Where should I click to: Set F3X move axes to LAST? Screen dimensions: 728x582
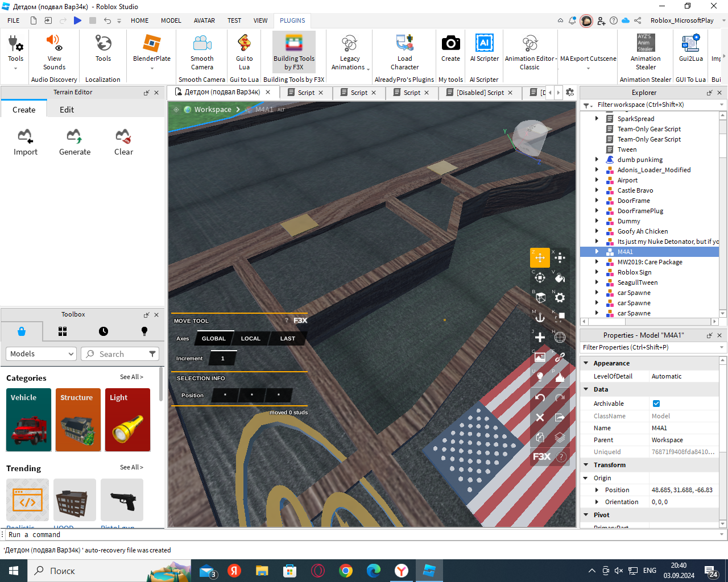(288, 339)
